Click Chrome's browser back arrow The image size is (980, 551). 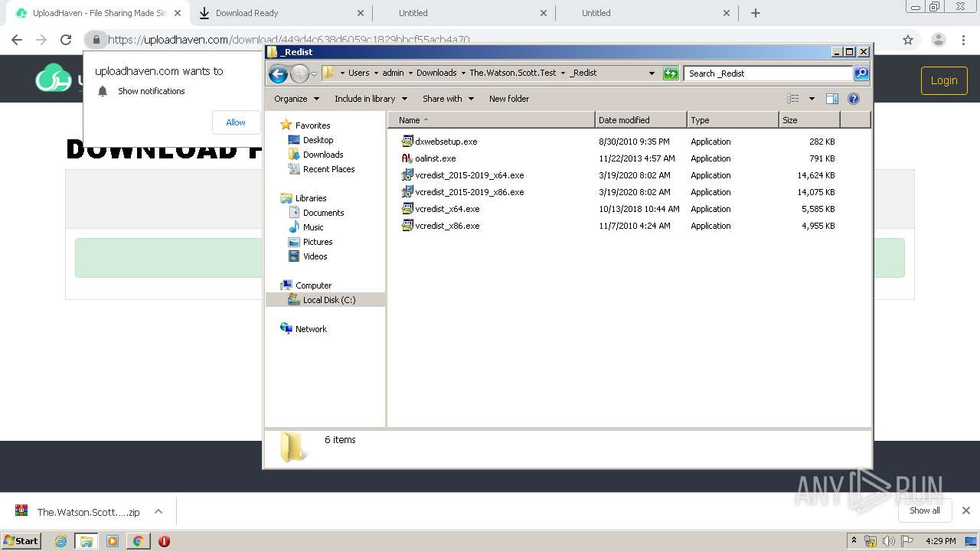click(17, 40)
